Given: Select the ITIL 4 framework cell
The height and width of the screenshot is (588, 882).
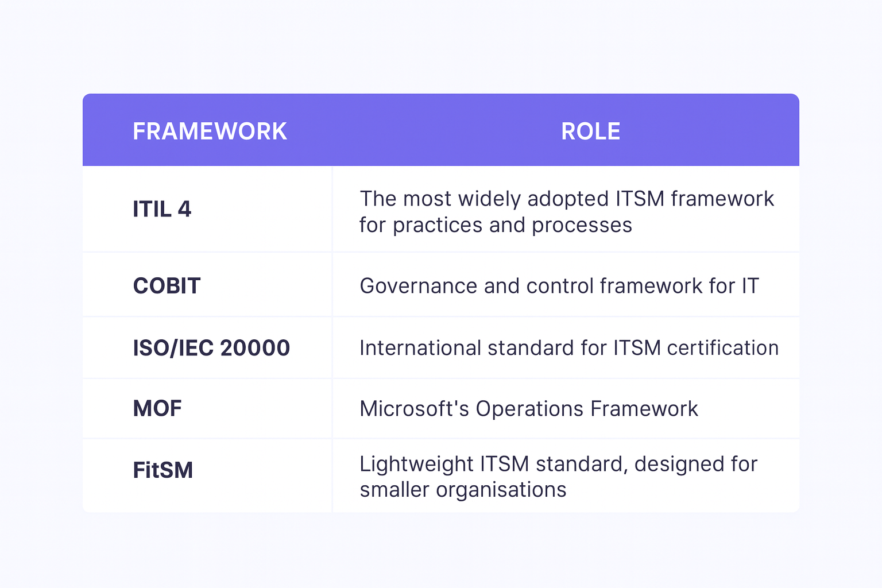Looking at the screenshot, I should point(162,209).
